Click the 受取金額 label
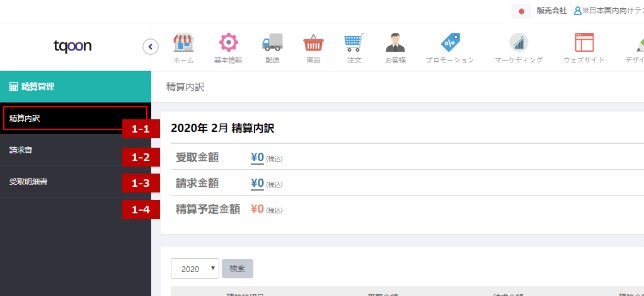The width and height of the screenshot is (644, 296). (x=197, y=157)
